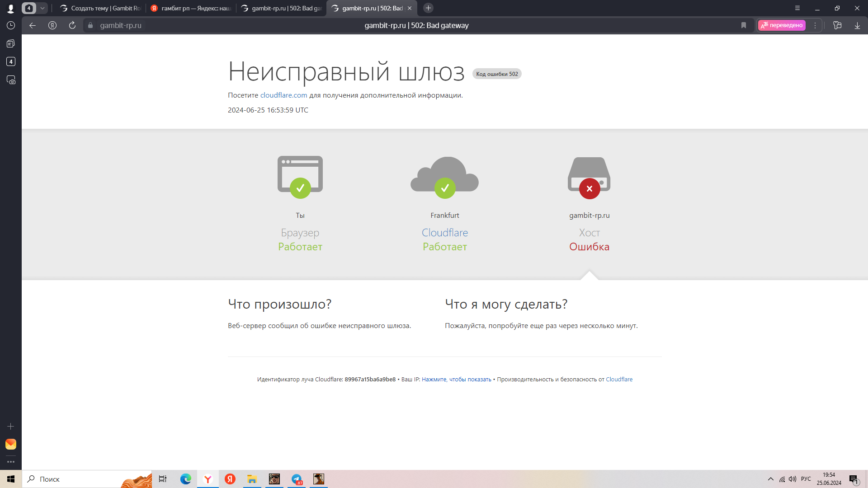Expand tab group dropdown arrow
The width and height of the screenshot is (868, 488).
pyautogui.click(x=42, y=8)
